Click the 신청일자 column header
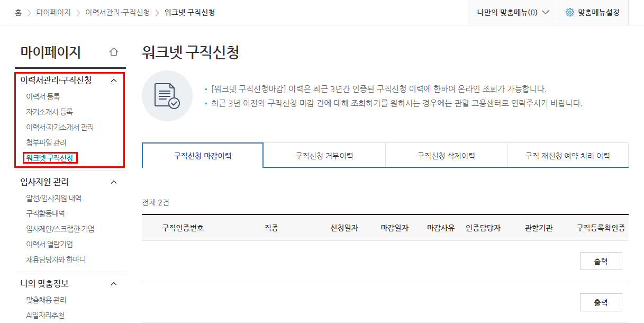The image size is (644, 323). click(x=344, y=228)
